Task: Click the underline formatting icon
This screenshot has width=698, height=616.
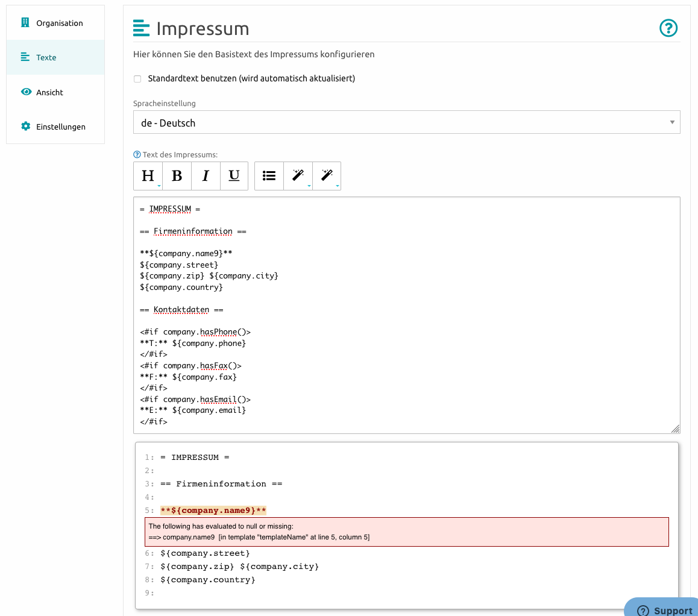Action: click(234, 176)
